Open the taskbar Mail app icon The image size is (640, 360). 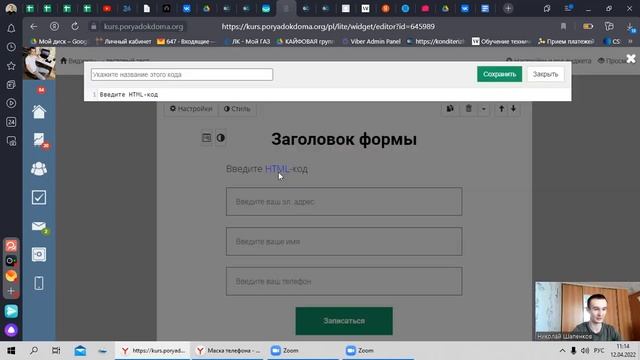80,351
